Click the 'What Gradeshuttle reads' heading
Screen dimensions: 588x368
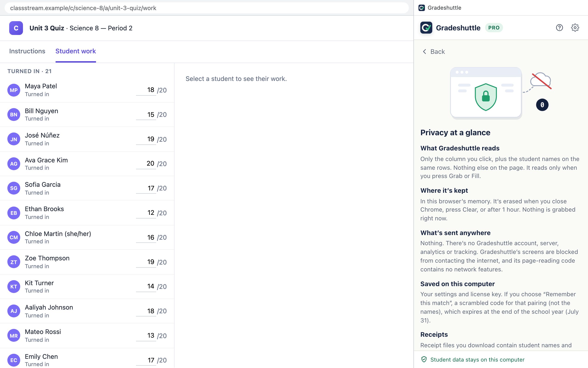460,148
